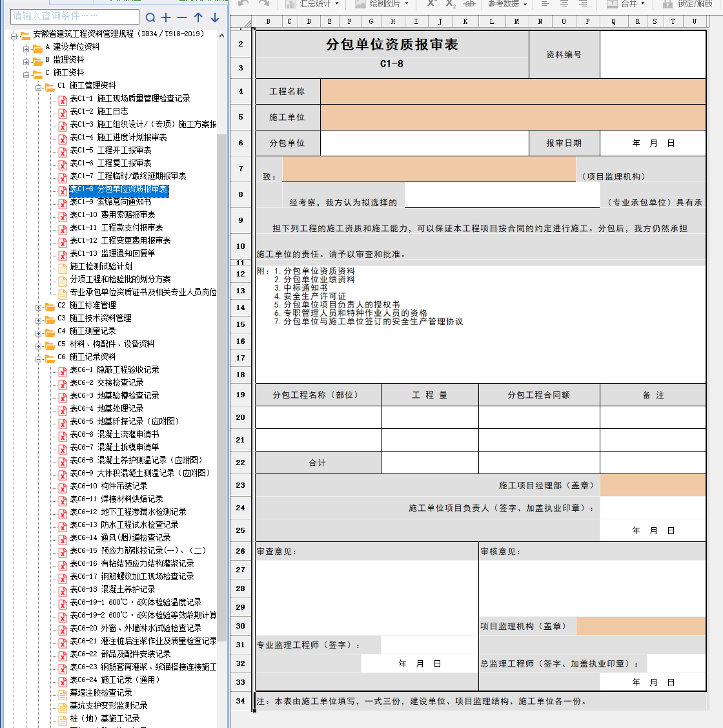Click the 审查意见 text area
Viewport: 723px width, 728px height.
click(x=367, y=598)
